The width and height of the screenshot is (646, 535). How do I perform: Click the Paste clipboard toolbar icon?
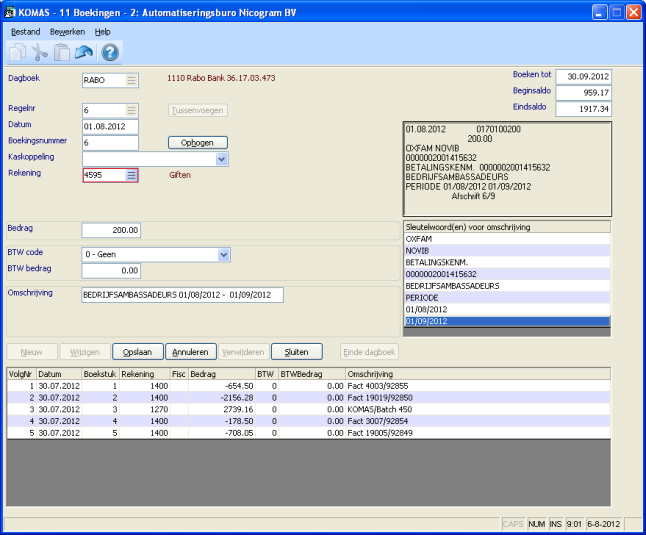point(62,52)
